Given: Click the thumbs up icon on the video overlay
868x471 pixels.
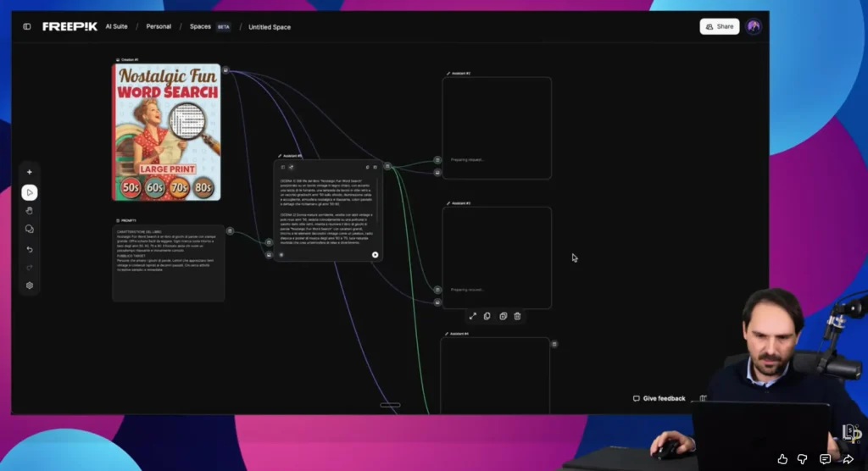Looking at the screenshot, I should [x=782, y=459].
